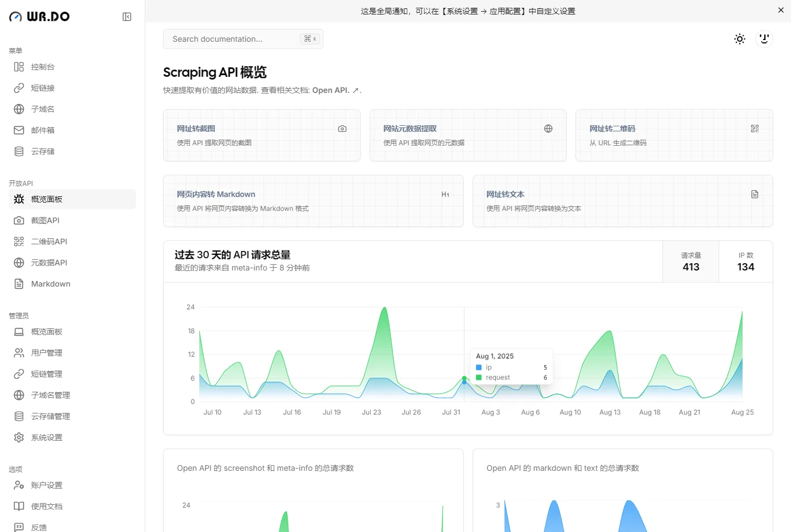791x532 pixels.
Task: Open 概览面板 under 管理员
Action: pyautogui.click(x=72, y=332)
